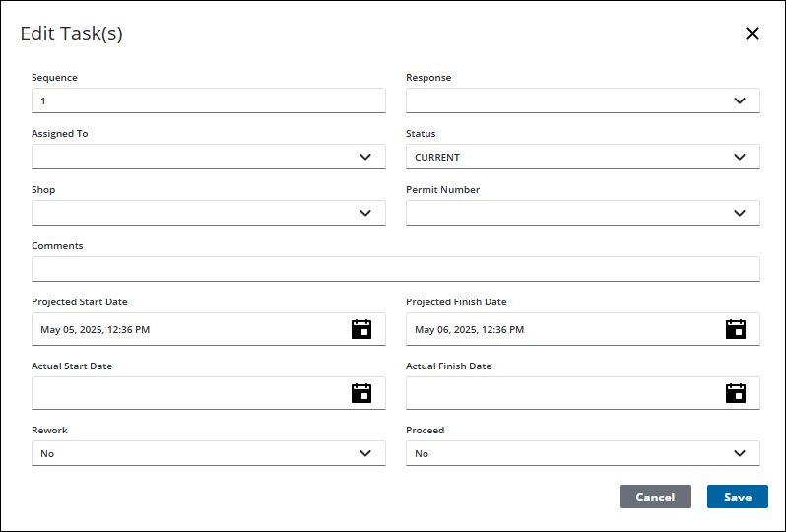Select the Projected Finish Date text field
The height and width of the screenshot is (532, 786).
561,329
